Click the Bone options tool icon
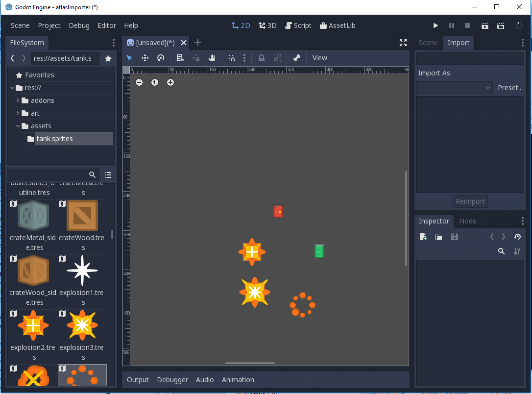This screenshot has height=394, width=532. (x=296, y=58)
